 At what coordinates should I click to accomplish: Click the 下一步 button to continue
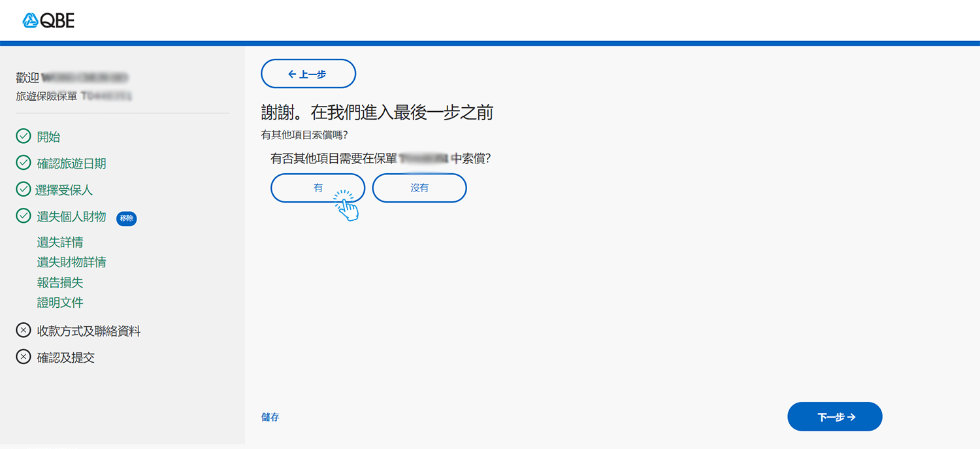pos(834,416)
